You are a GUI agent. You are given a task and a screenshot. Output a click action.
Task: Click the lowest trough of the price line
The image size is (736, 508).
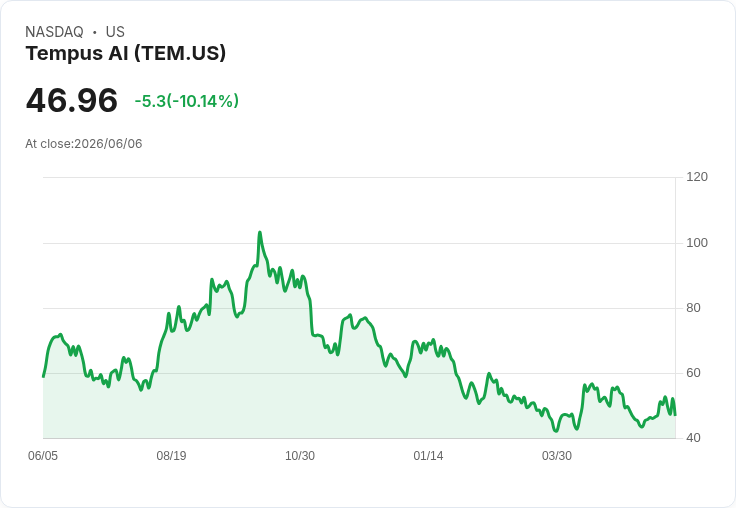click(556, 431)
